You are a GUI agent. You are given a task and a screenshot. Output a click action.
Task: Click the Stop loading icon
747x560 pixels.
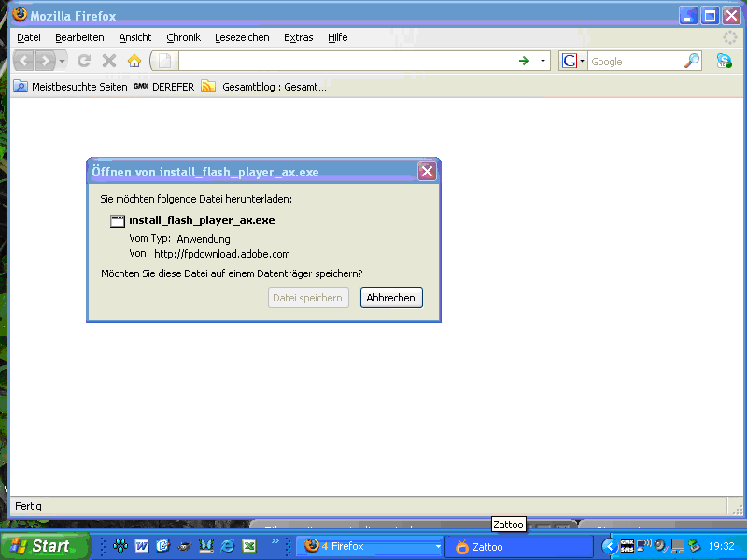click(108, 61)
